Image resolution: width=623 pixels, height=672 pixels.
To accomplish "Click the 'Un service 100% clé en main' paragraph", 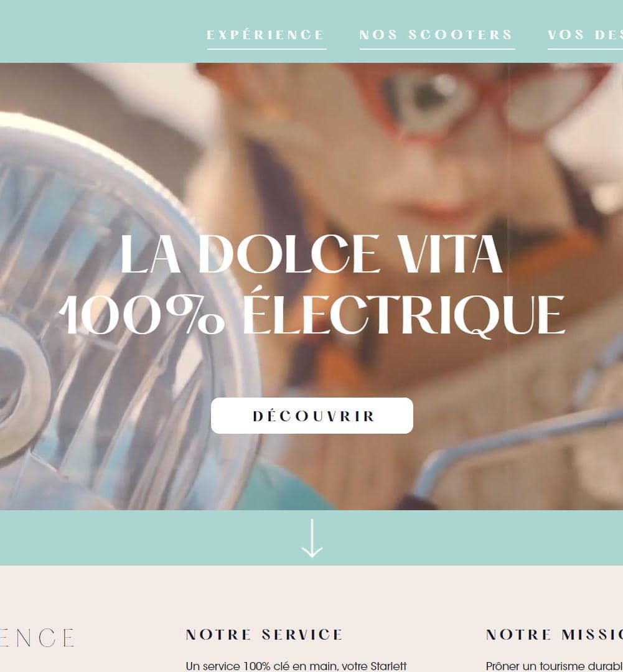I will pyautogui.click(x=296, y=666).
